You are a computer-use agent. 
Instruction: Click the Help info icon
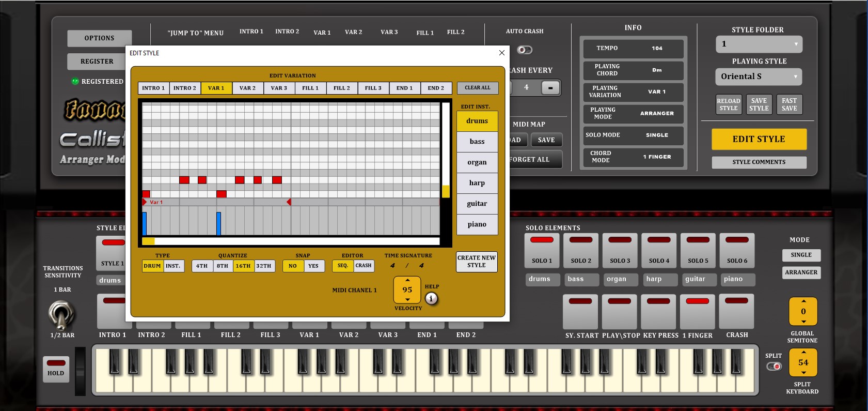(431, 298)
